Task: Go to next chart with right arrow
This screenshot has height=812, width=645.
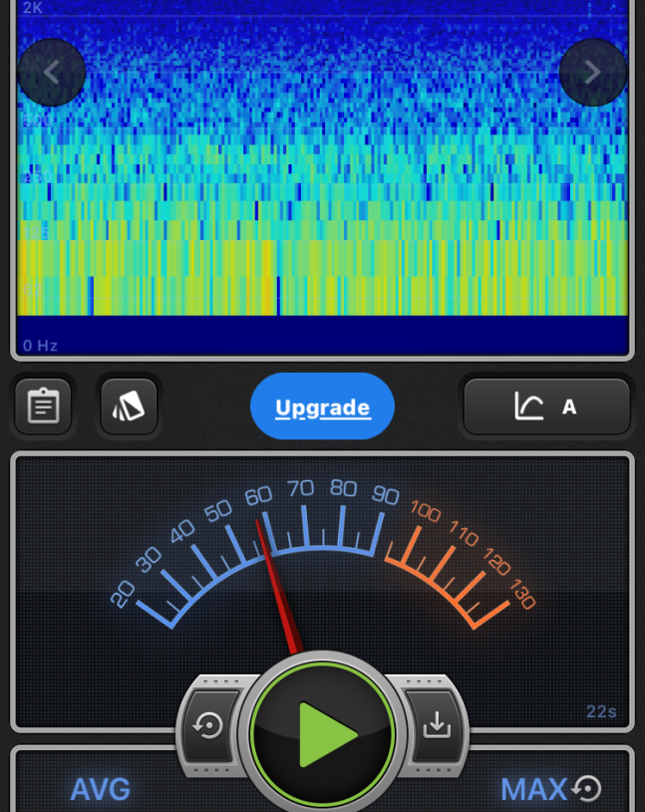Action: tap(592, 72)
